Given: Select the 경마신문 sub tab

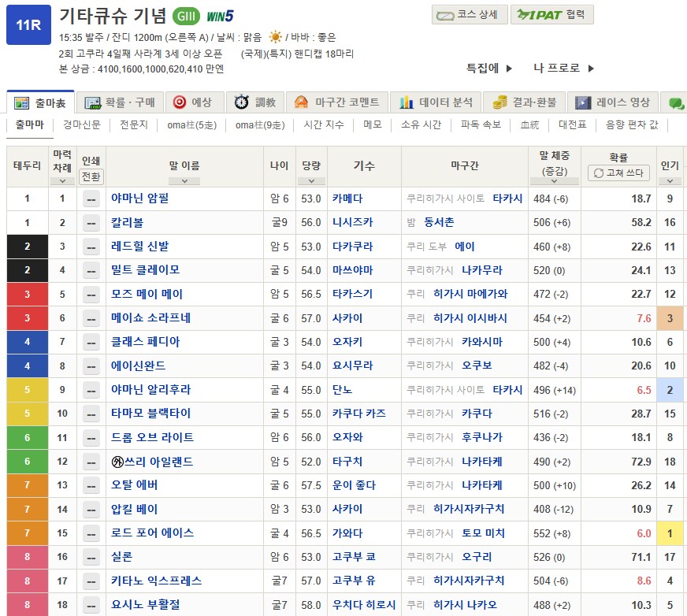Looking at the screenshot, I should [81, 125].
